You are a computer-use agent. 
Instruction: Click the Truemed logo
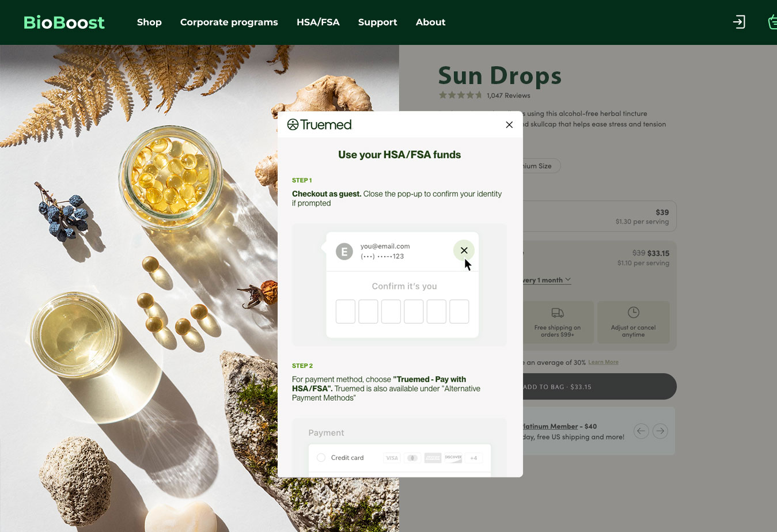(x=319, y=124)
